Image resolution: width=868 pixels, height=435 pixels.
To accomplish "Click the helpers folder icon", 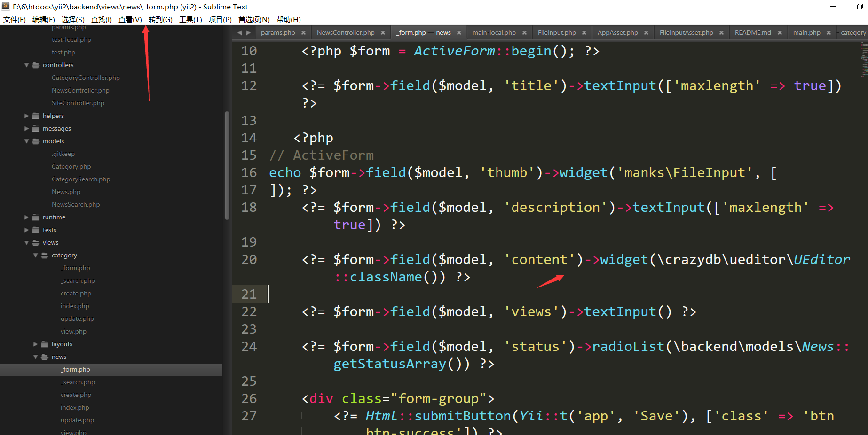I will point(36,116).
